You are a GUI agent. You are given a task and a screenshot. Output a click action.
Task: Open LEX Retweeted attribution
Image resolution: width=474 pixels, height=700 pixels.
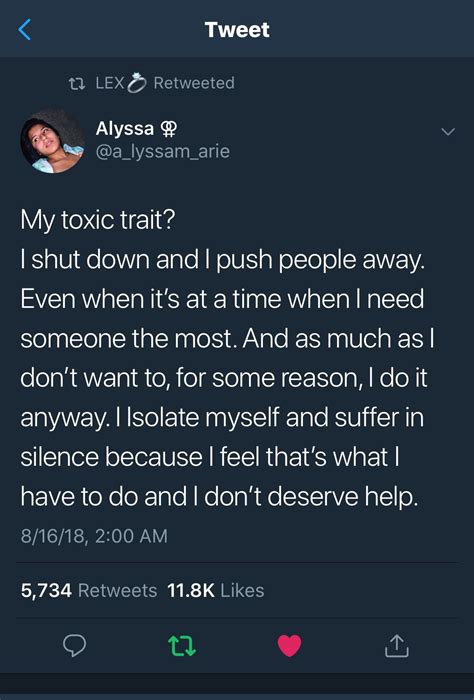[x=152, y=83]
